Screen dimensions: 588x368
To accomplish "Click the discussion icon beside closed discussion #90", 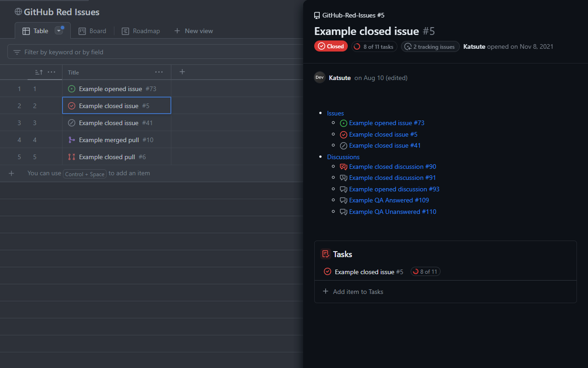I will (343, 167).
